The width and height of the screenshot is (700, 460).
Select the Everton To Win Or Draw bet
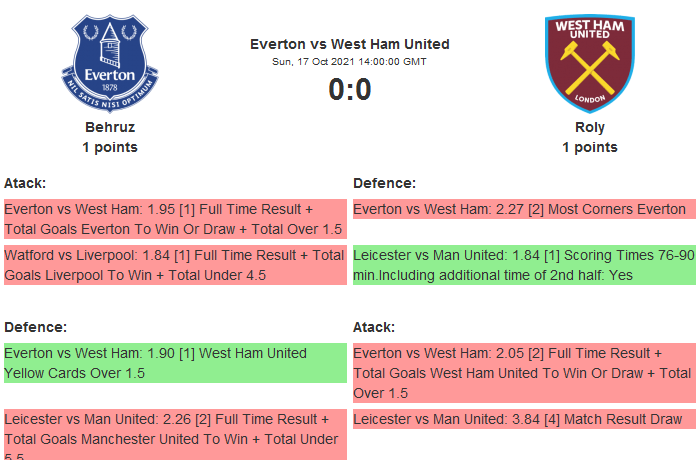(x=174, y=219)
